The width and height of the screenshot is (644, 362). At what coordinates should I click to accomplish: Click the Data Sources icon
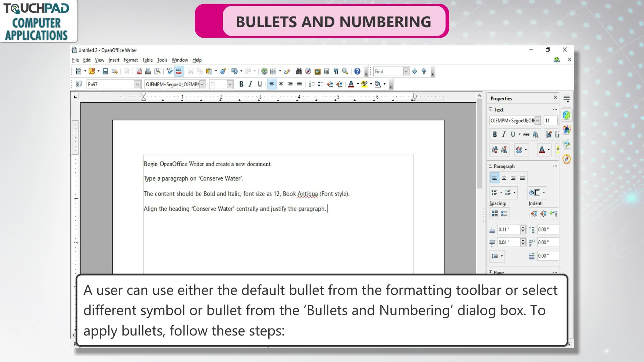326,72
